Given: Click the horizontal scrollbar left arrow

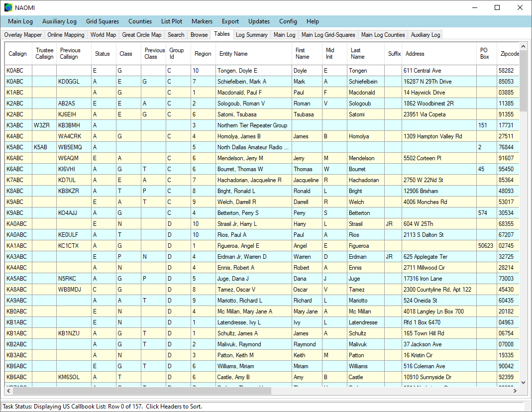Looking at the screenshot, I should (x=9, y=391).
